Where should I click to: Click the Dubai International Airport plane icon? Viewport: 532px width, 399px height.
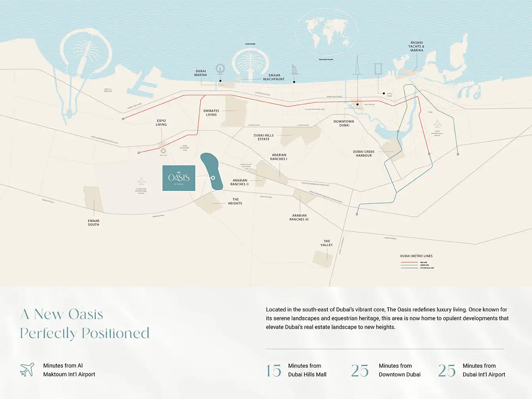coord(437,124)
